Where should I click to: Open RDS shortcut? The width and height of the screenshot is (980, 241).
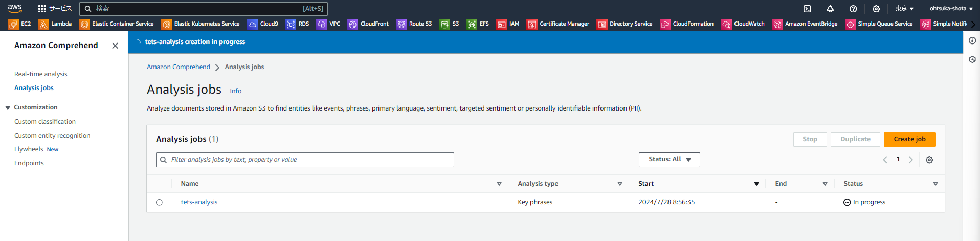pyautogui.click(x=298, y=24)
